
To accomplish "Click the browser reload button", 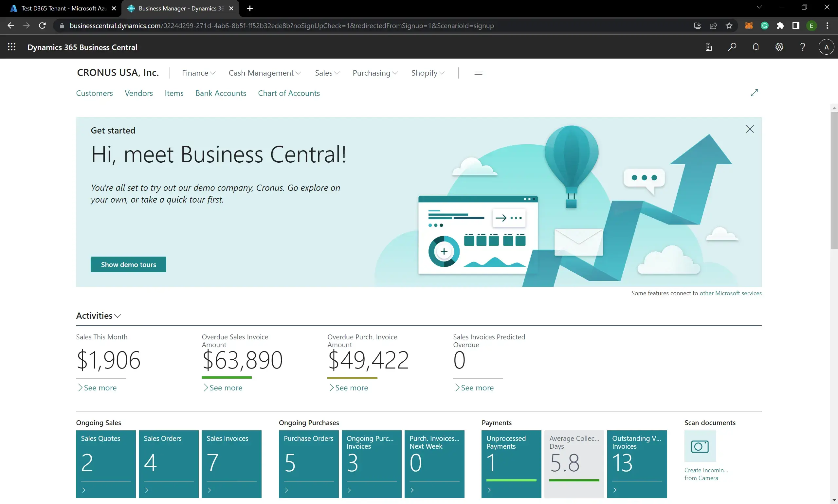I will 42,26.
